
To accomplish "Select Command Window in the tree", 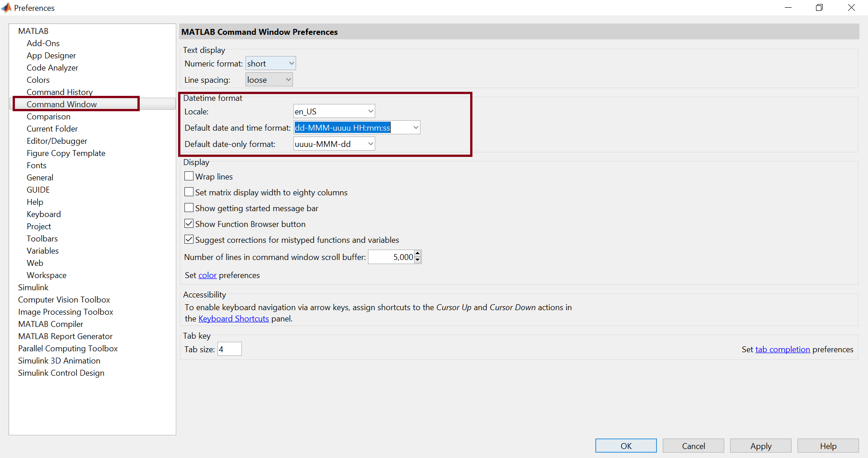I will pyautogui.click(x=61, y=104).
